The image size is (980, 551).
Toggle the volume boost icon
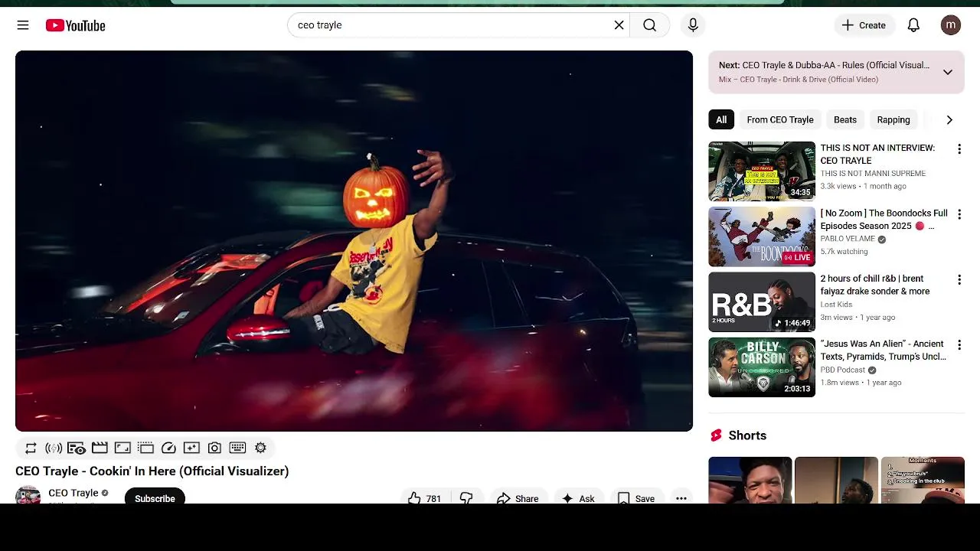tap(54, 448)
